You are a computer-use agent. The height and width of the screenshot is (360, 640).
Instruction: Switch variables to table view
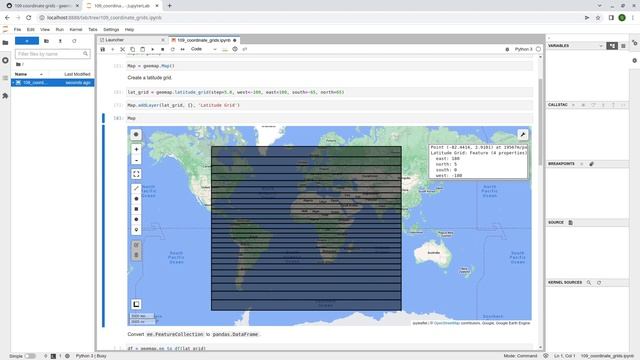(623, 46)
